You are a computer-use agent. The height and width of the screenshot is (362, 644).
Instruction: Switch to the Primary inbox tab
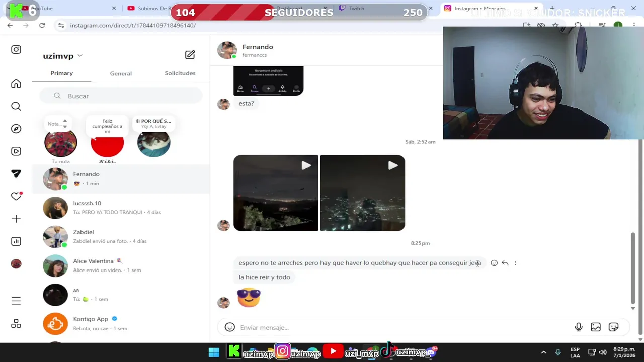tap(61, 73)
